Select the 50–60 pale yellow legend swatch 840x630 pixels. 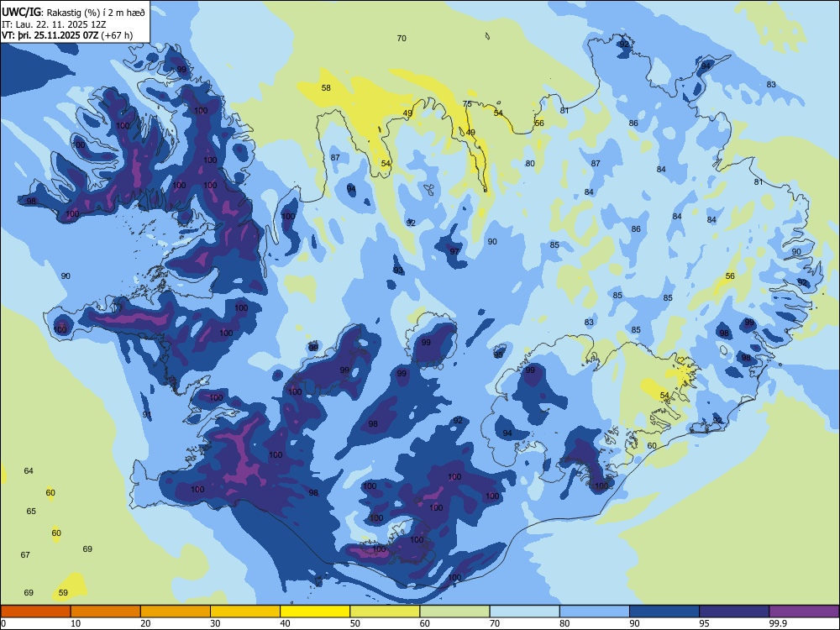coord(385,612)
